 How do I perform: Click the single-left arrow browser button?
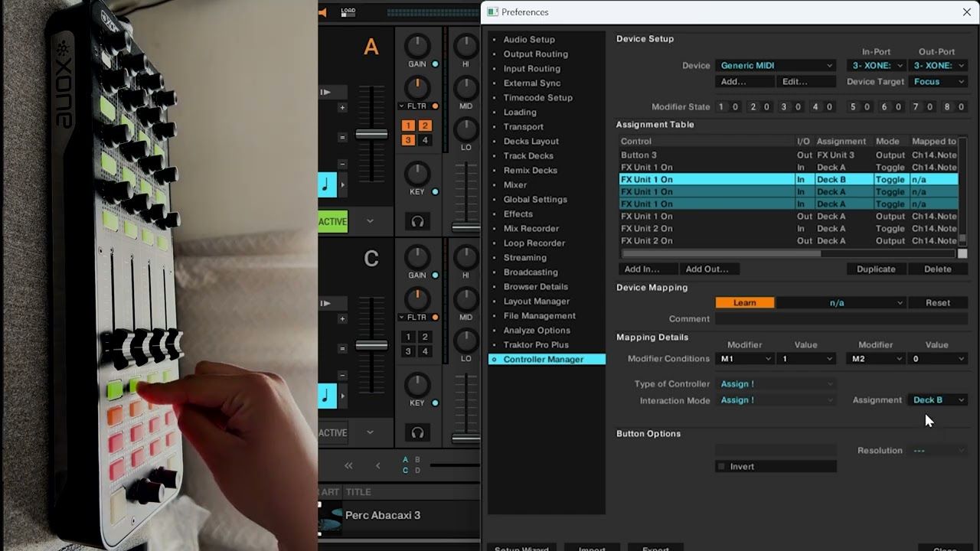pyautogui.click(x=377, y=465)
